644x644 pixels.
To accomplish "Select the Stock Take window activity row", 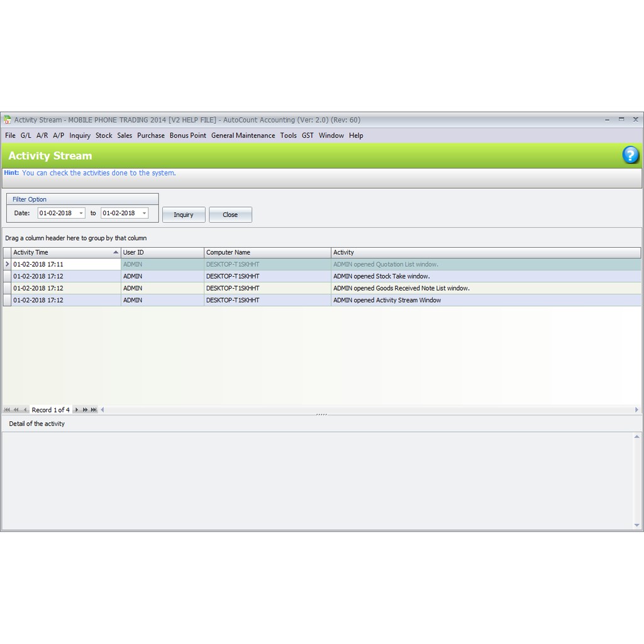I will 381,276.
